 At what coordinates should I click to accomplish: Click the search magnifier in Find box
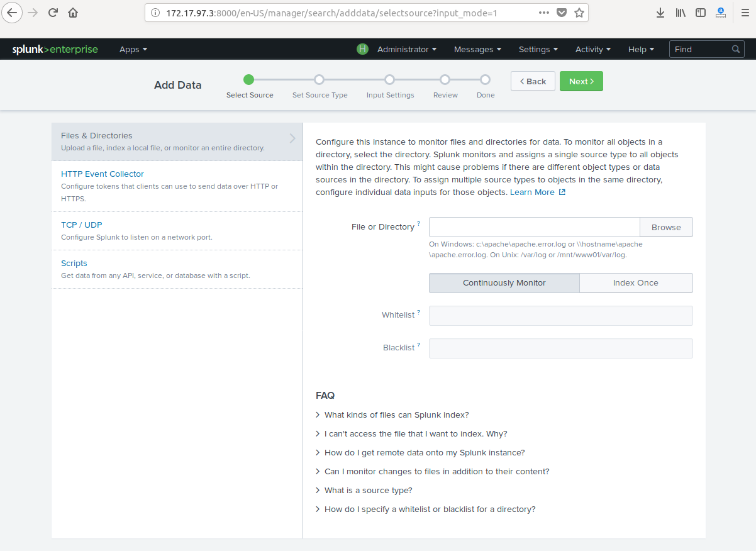click(736, 49)
